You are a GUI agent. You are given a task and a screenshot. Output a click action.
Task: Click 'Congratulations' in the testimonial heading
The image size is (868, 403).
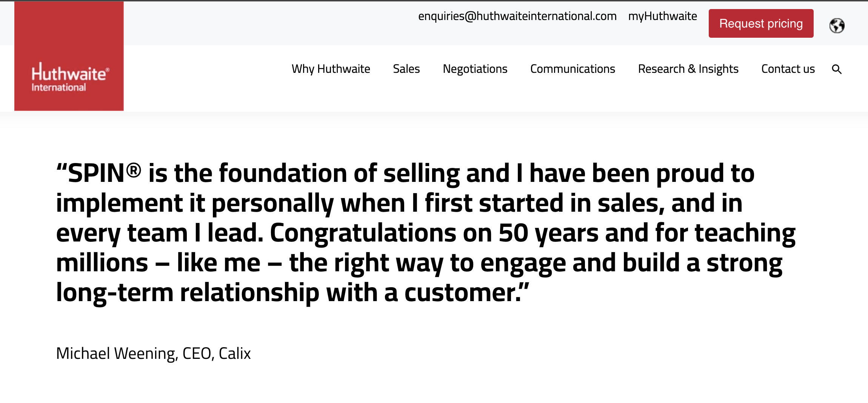point(363,233)
